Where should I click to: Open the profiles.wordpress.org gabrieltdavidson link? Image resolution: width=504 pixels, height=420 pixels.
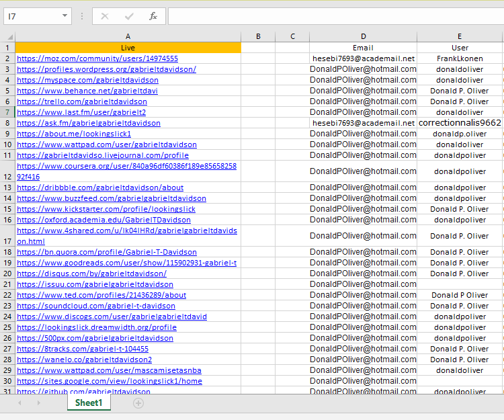[x=106, y=69]
